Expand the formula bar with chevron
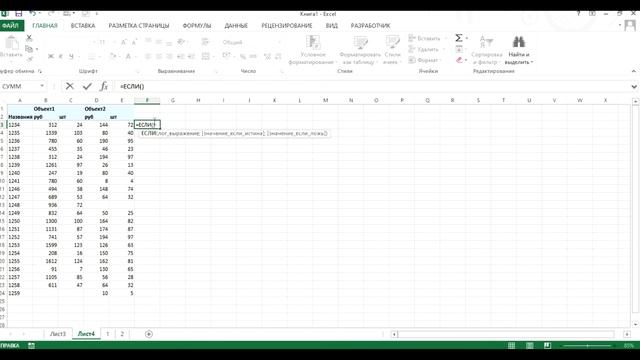 pos(633,87)
